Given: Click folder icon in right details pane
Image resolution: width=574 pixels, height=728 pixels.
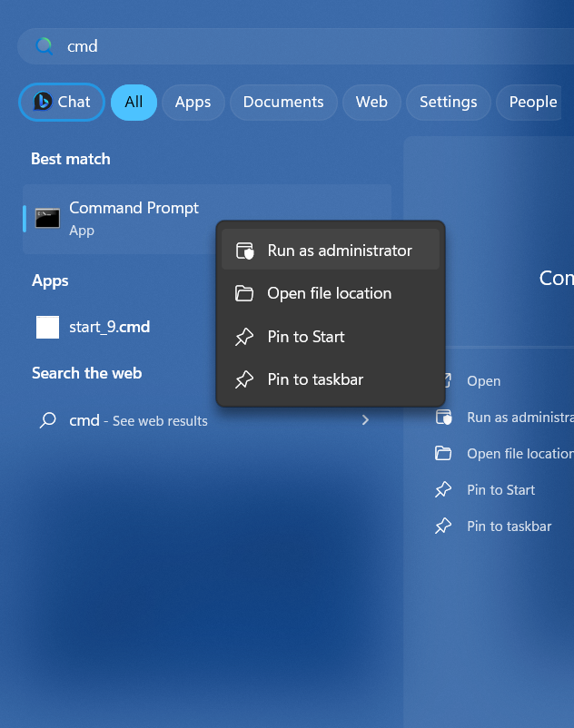Looking at the screenshot, I should tap(443, 453).
